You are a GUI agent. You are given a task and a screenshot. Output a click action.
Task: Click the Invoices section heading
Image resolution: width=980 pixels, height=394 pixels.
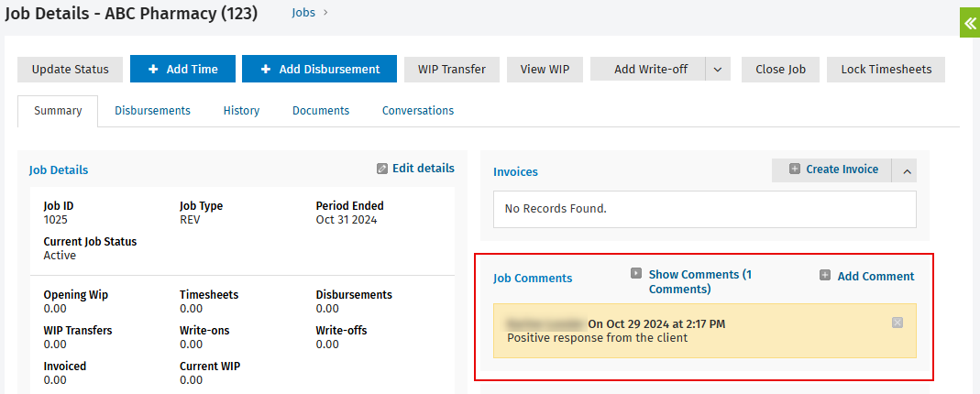[x=515, y=171]
